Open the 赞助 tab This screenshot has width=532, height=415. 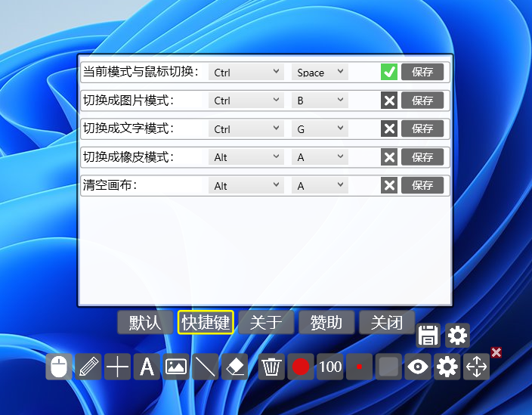tap(326, 322)
